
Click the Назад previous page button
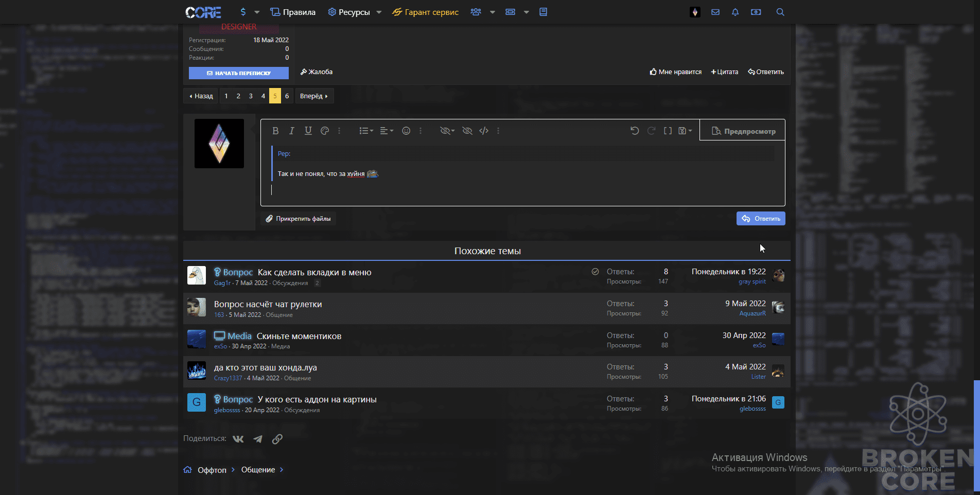click(x=201, y=96)
